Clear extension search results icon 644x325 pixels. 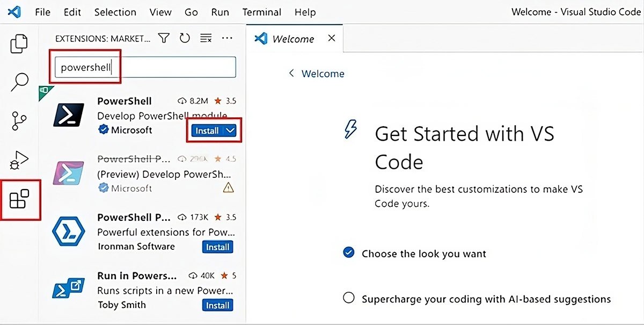[x=206, y=38]
